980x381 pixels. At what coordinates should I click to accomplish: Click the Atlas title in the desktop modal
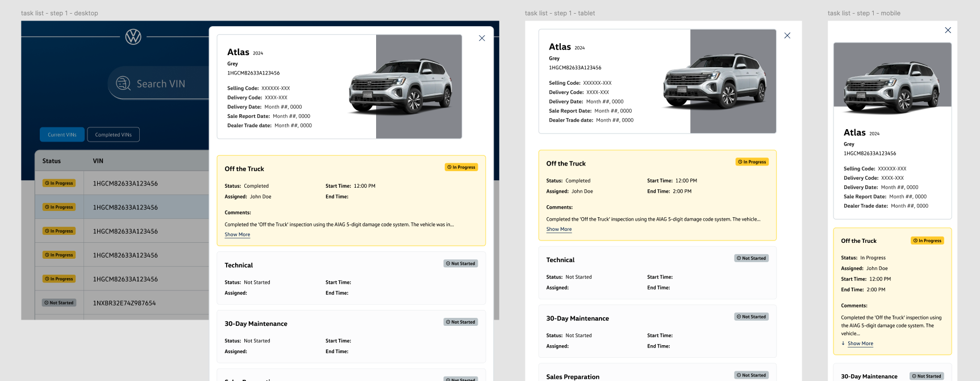click(x=238, y=52)
